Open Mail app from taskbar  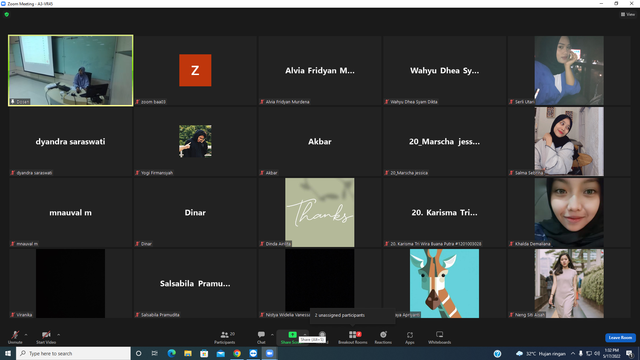[x=220, y=353]
